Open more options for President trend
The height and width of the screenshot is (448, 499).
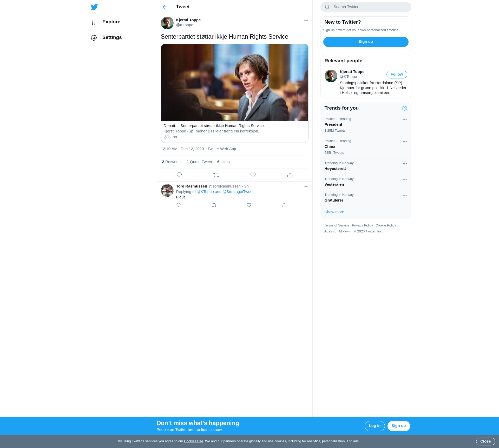(x=405, y=120)
